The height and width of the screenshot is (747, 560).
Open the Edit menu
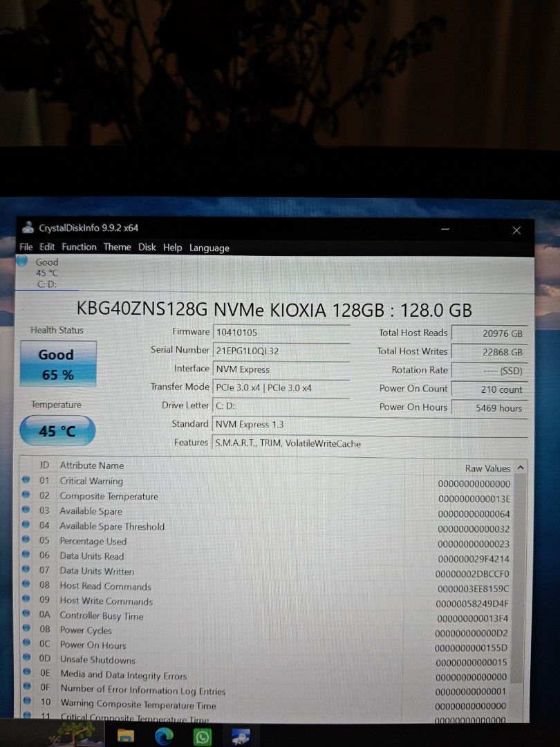[47, 247]
